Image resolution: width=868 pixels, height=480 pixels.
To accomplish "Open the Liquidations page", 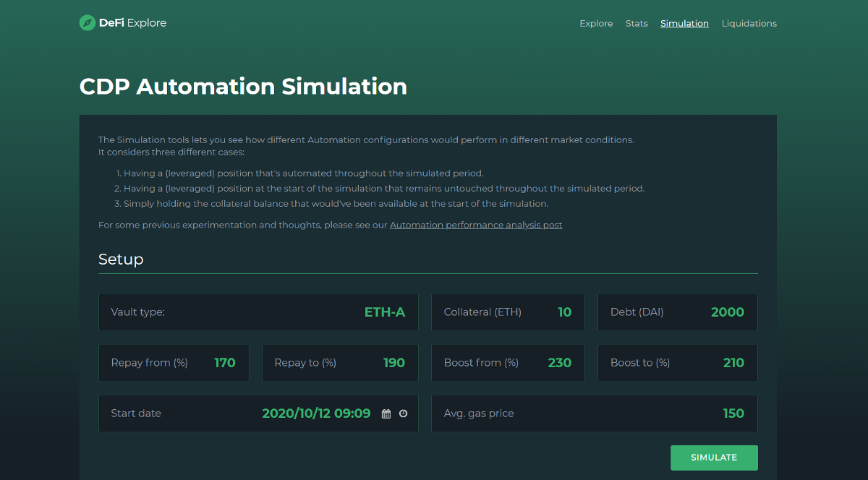I will 749,23.
